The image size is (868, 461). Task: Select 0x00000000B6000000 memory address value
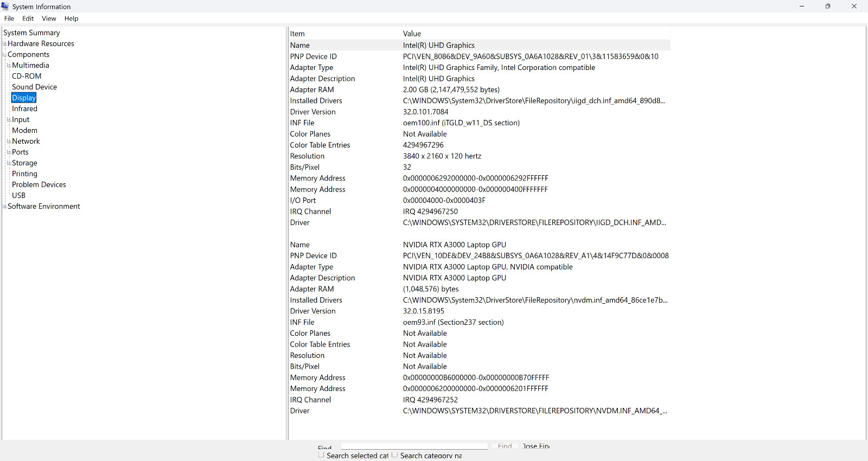476,377
